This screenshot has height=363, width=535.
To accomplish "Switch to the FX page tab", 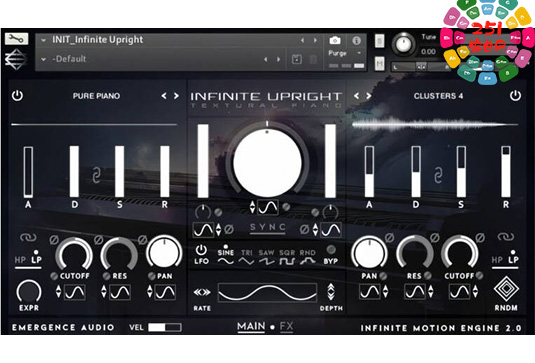I will (x=287, y=327).
